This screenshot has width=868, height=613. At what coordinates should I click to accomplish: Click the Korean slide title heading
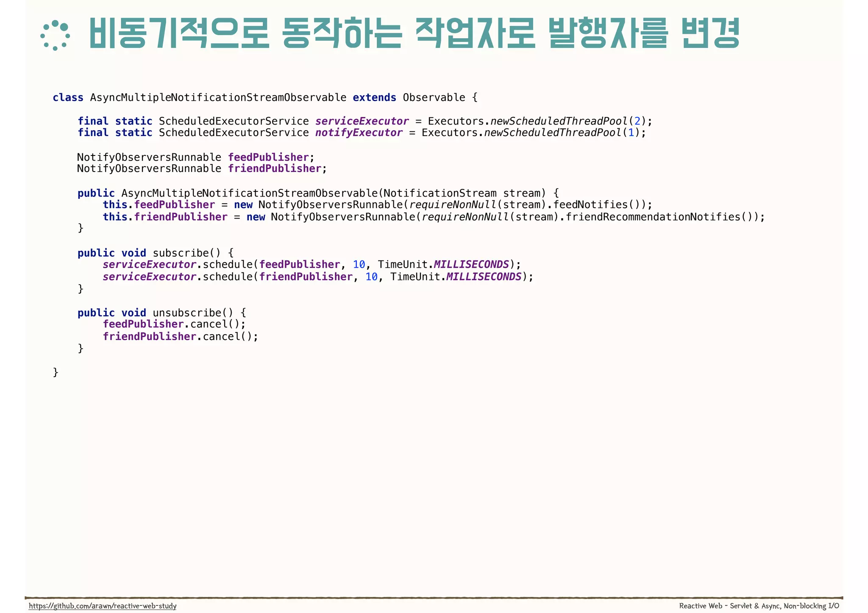pyautogui.click(x=414, y=33)
